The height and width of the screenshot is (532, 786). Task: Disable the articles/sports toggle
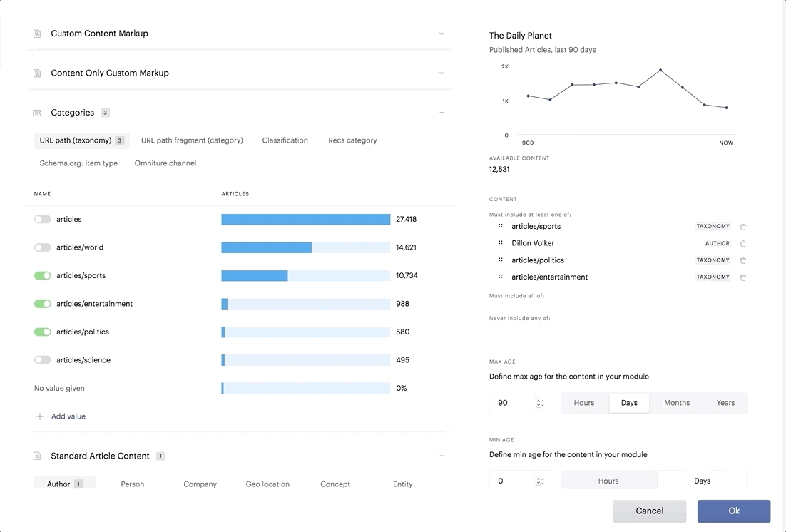(43, 275)
